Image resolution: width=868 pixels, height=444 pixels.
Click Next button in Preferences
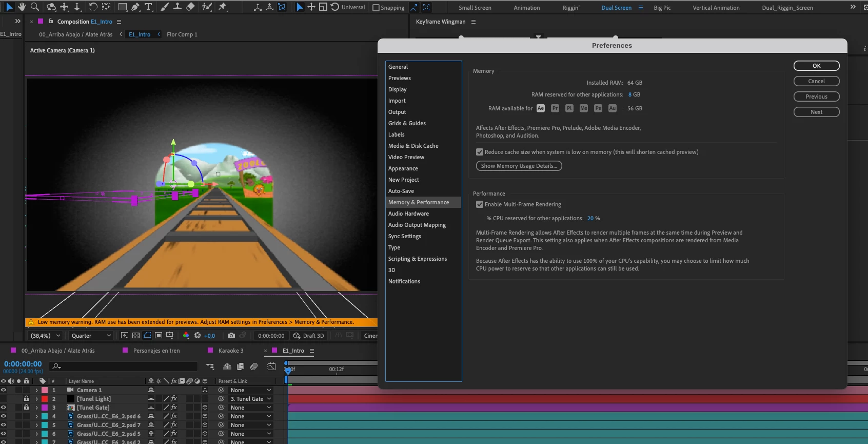[x=816, y=112]
